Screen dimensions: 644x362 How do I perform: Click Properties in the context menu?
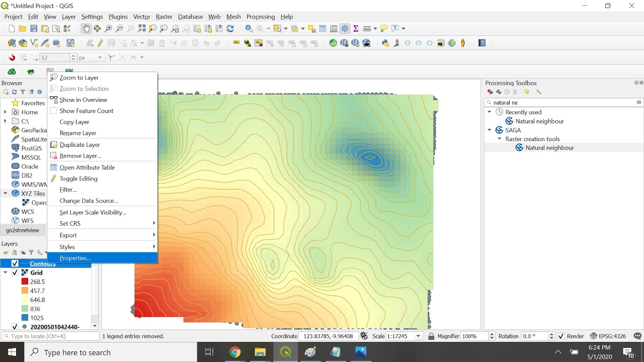76,258
